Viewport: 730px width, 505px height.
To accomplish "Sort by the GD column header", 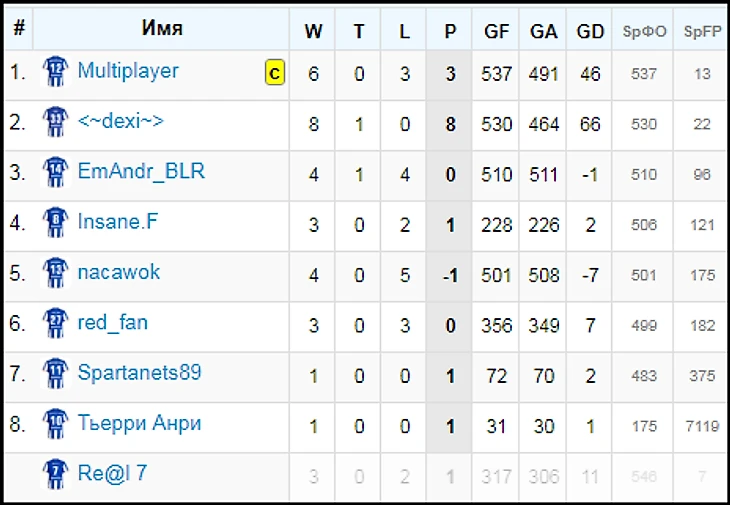I will (x=591, y=31).
